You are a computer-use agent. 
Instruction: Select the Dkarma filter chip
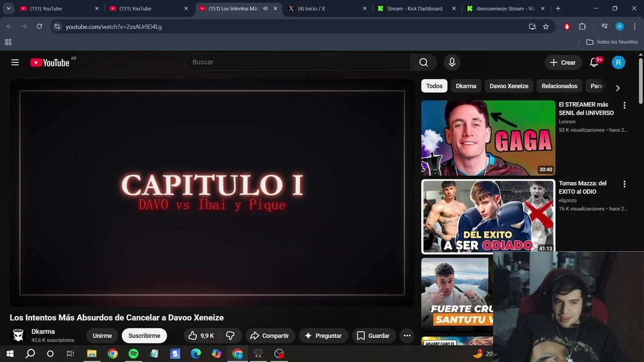tap(466, 86)
